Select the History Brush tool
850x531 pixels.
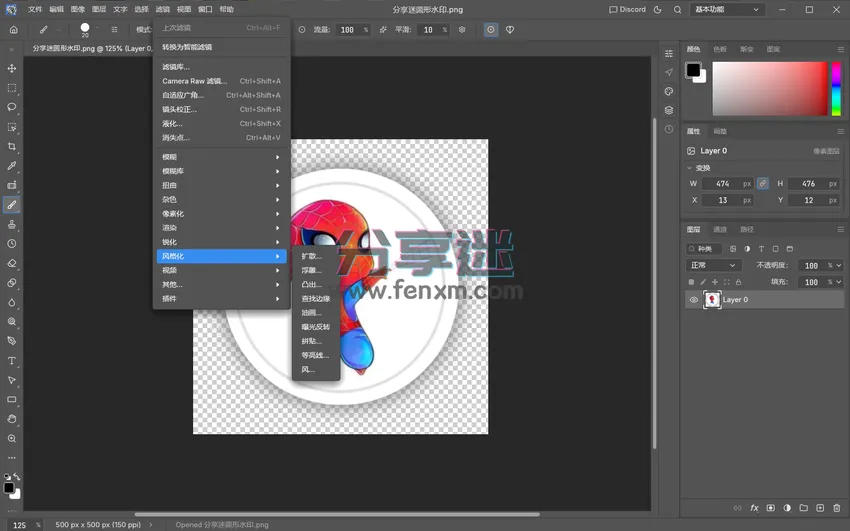pyautogui.click(x=11, y=244)
